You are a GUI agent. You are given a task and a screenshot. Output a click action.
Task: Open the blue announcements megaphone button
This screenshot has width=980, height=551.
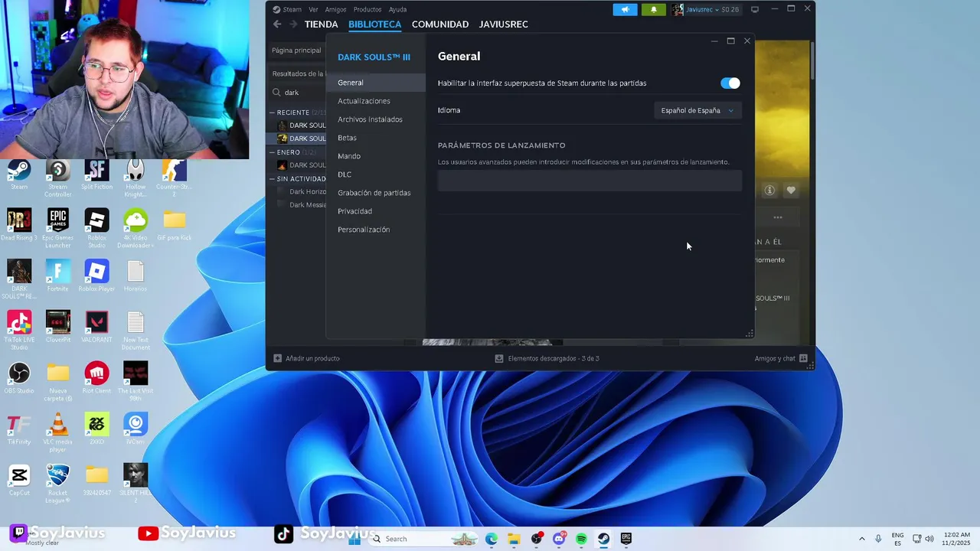625,9
